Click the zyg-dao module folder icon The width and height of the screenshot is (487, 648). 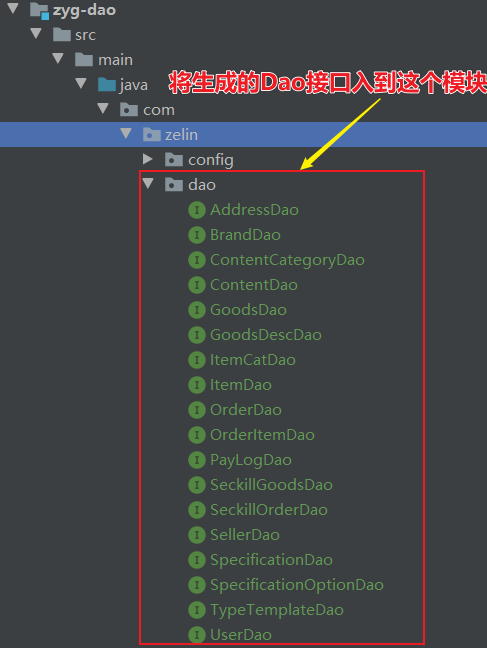[x=40, y=10]
